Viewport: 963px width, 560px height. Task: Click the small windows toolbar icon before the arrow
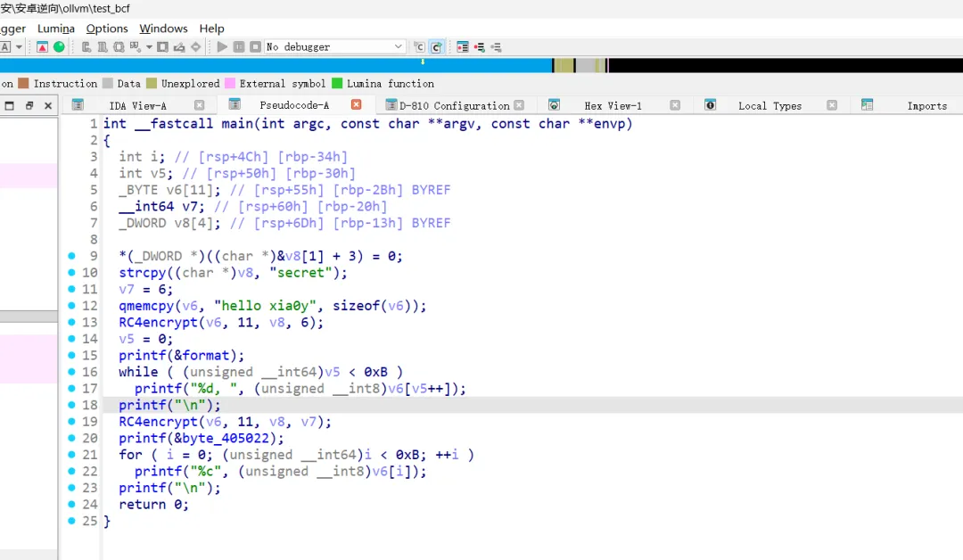[136, 47]
